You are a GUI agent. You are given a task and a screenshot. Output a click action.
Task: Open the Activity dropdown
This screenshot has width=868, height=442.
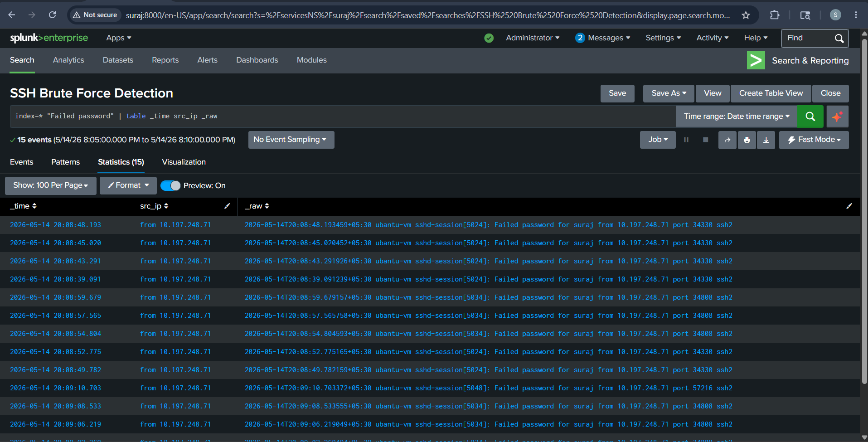(x=713, y=38)
